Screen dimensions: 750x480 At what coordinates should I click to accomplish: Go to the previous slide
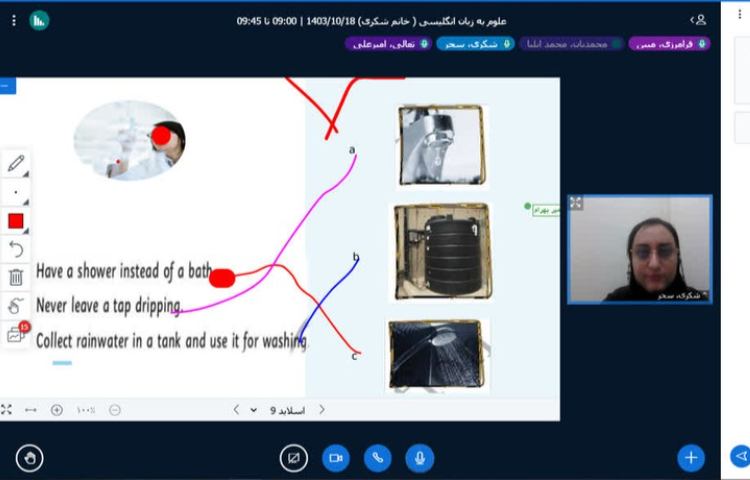[236, 410]
